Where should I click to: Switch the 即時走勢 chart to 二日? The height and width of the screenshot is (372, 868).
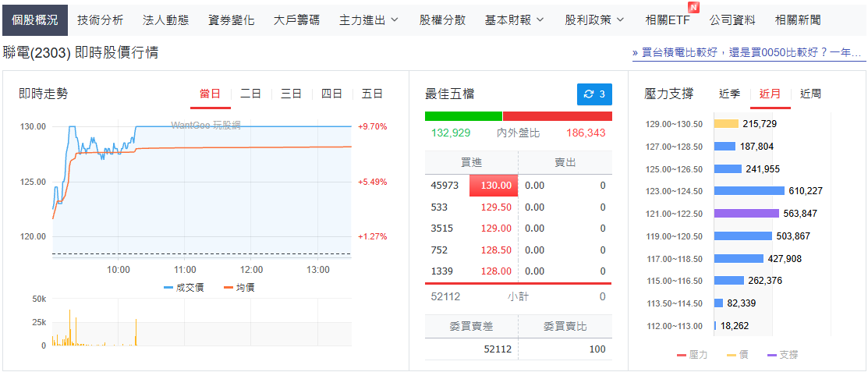(251, 94)
